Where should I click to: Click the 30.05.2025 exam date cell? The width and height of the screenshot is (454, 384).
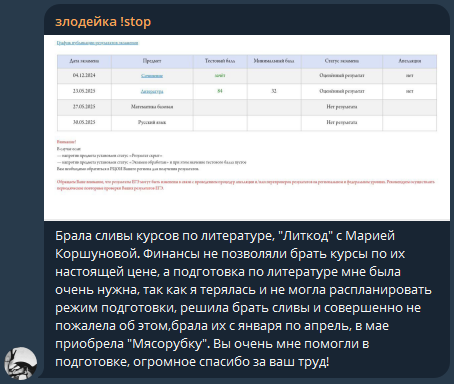tap(84, 122)
